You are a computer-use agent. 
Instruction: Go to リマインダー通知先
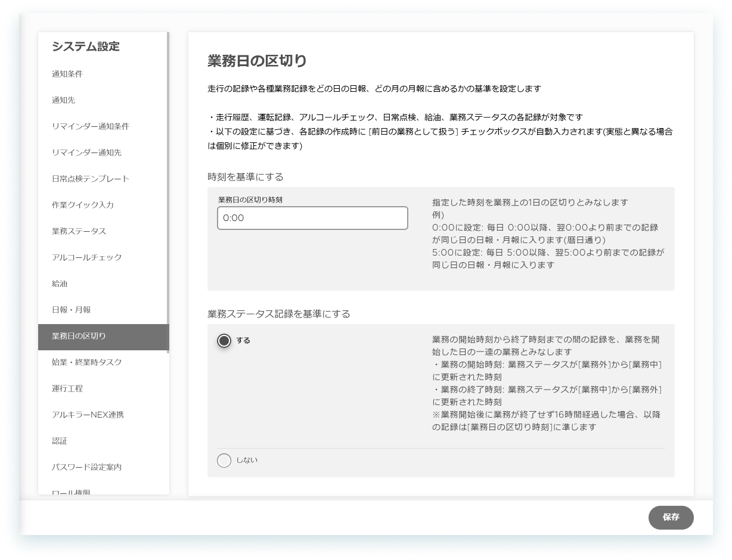tap(104, 153)
